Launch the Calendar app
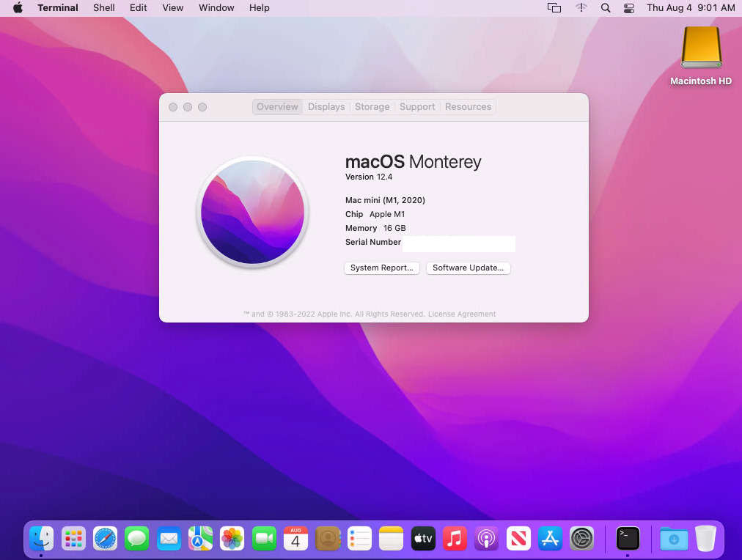Screen dimensions: 742x560 [295, 539]
